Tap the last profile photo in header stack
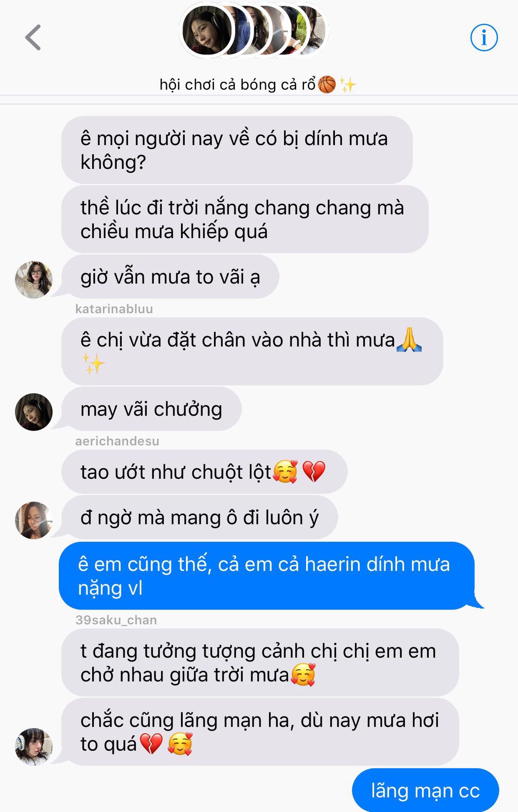The height and width of the screenshot is (812, 518). point(313,30)
